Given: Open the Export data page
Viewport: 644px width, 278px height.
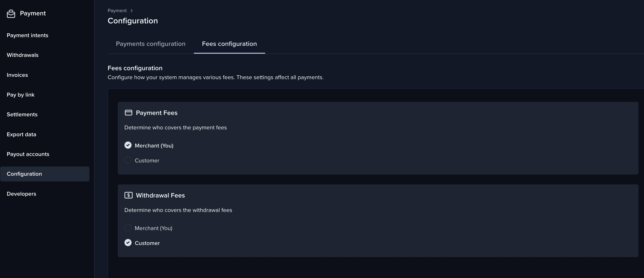Looking at the screenshot, I should 22,134.
